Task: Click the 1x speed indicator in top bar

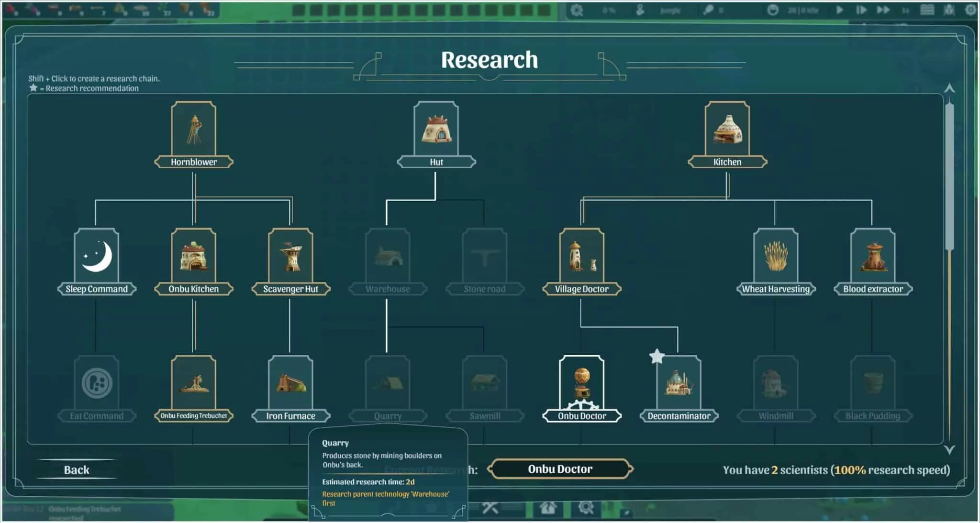Action: (905, 10)
